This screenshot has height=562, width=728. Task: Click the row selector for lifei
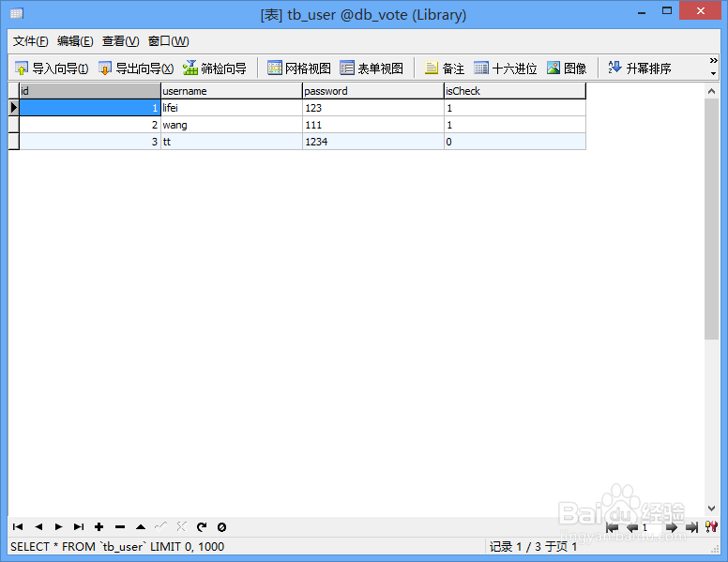[x=13, y=108]
